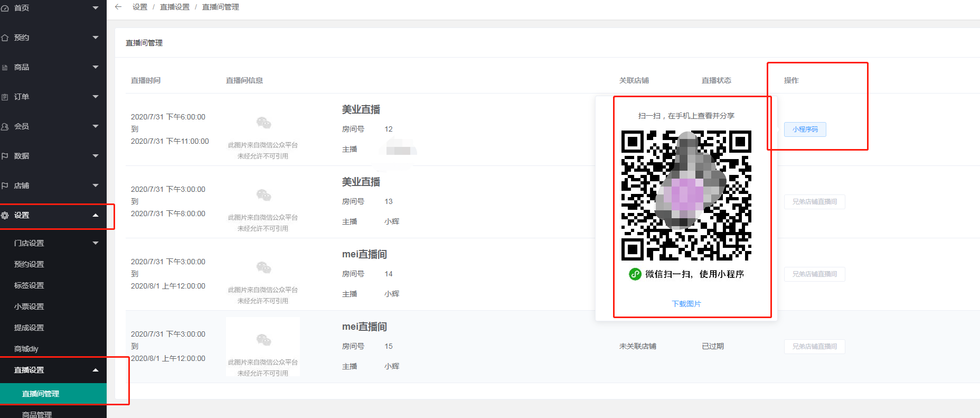Click 未关联店铺 cell in last row
Screen dimensions: 980x418
(638, 346)
